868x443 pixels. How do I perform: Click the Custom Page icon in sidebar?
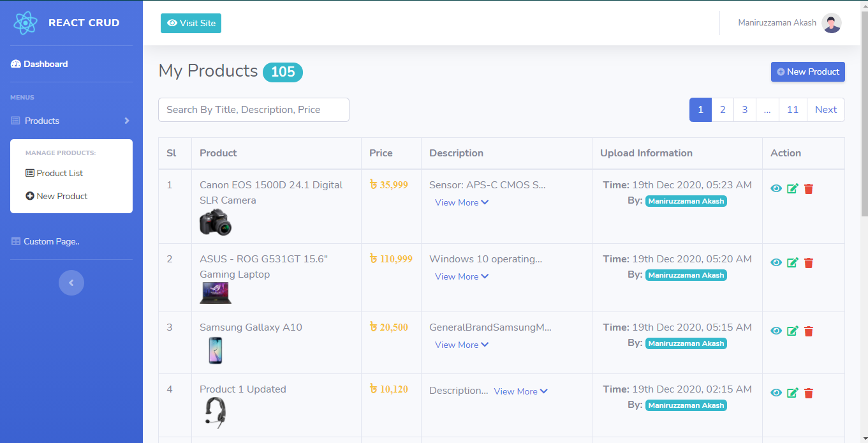[15, 241]
